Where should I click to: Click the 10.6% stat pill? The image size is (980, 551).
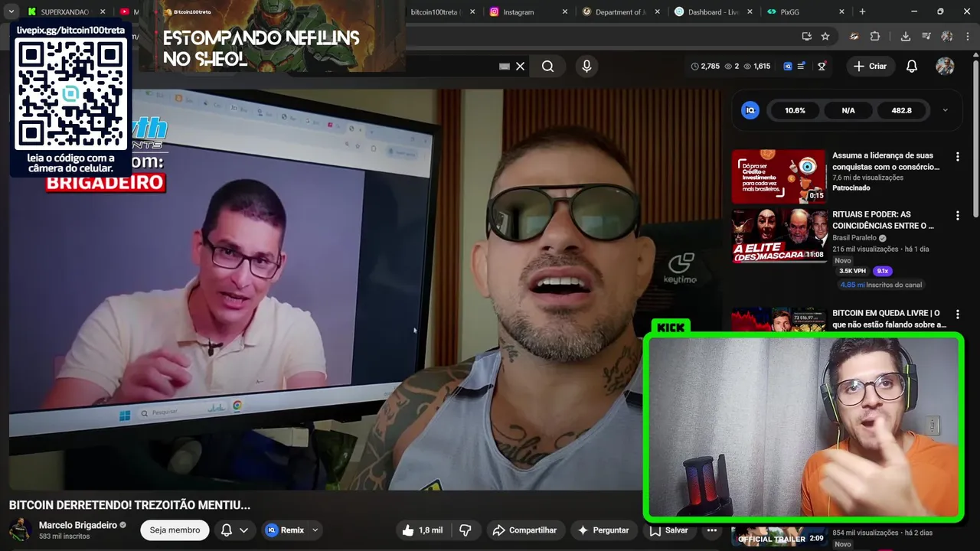795,110
